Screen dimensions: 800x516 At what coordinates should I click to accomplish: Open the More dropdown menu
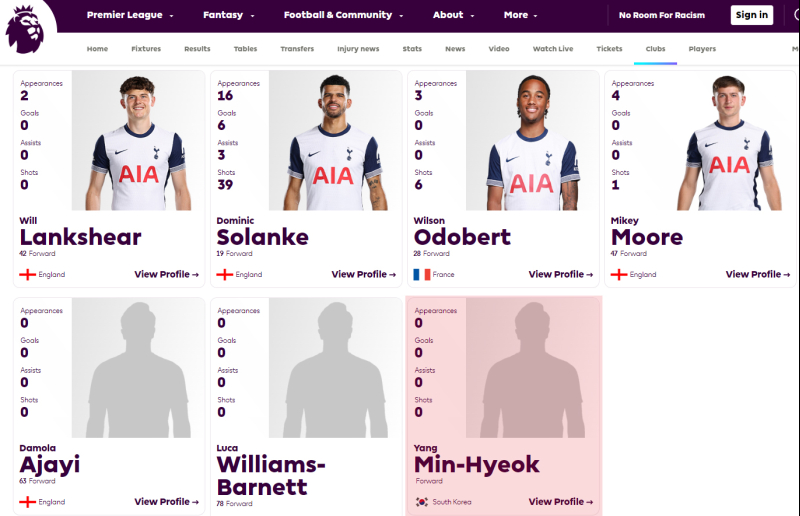tap(520, 15)
